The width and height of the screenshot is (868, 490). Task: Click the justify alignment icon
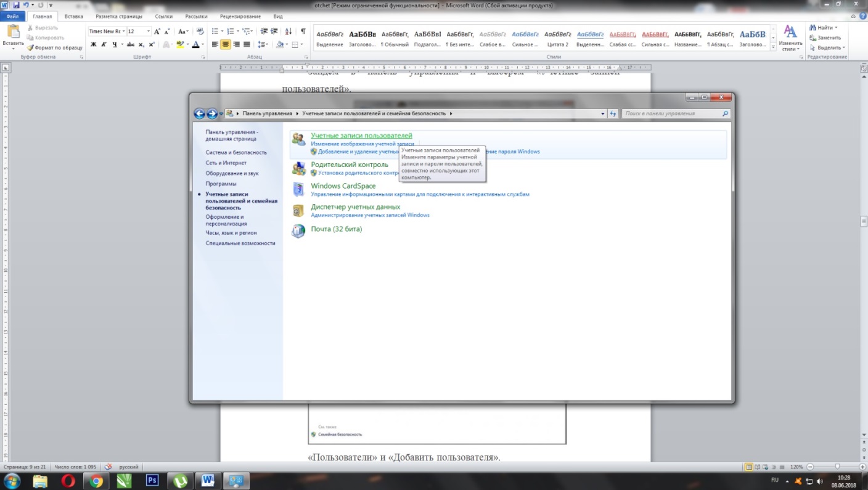247,44
